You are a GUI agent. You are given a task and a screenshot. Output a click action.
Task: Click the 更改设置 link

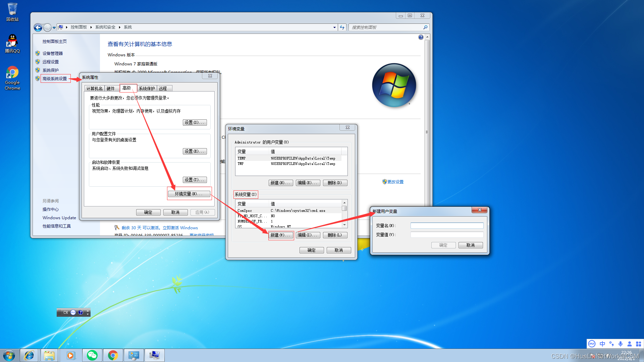pos(395,182)
